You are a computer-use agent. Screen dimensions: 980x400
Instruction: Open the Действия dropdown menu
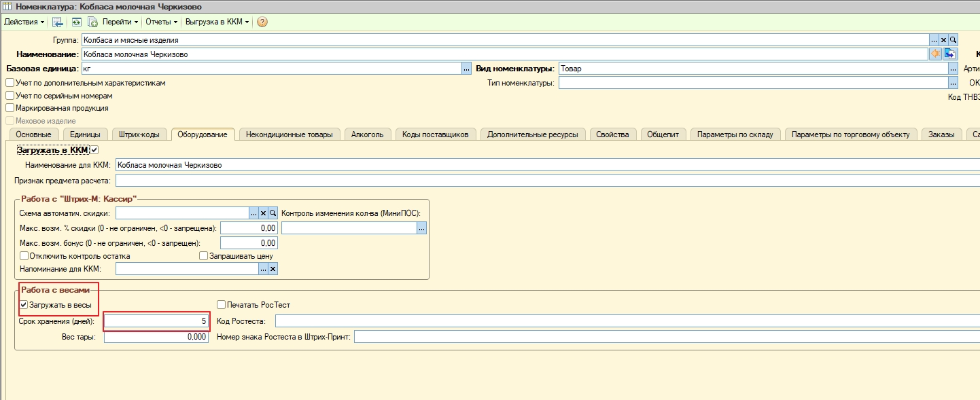[24, 22]
